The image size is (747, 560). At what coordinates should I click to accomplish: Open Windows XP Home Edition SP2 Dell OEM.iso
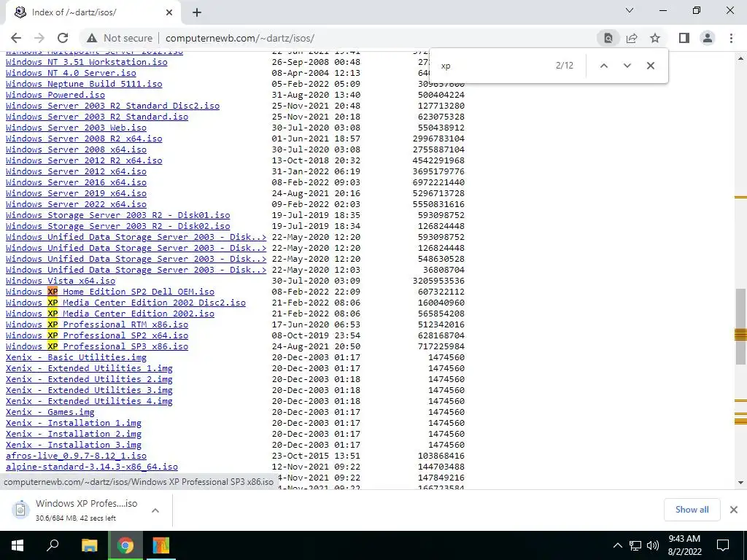point(110,292)
